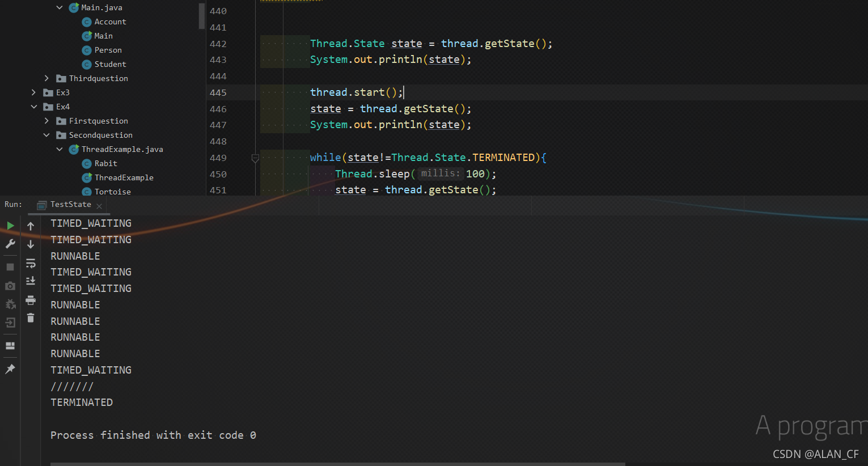Viewport: 868px width, 466px height.
Task: Place cursor on thread.start() line
Action: (357, 92)
